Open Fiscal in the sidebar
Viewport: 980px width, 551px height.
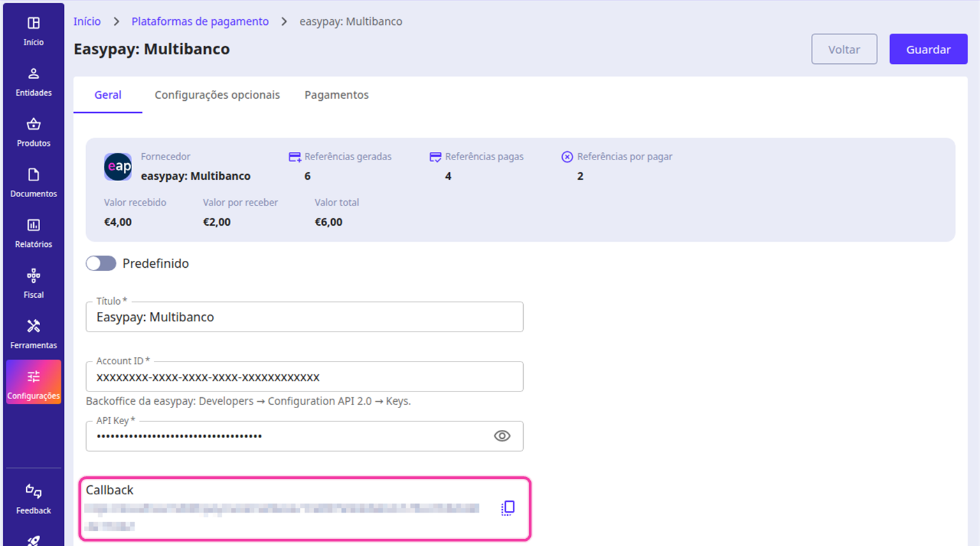tap(33, 283)
